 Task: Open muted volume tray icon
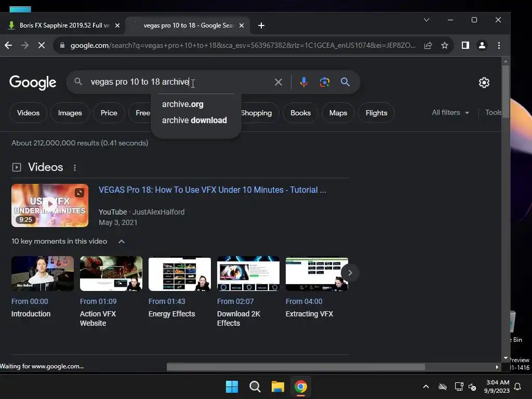(472, 387)
